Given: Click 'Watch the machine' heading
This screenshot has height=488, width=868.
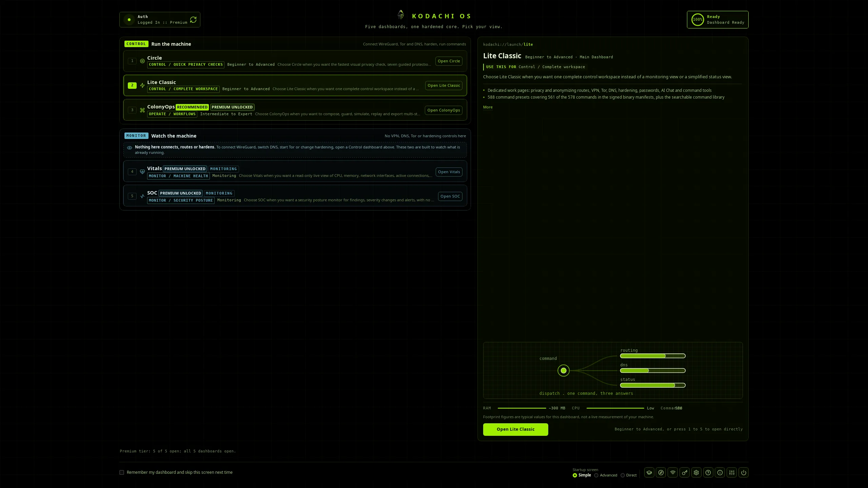Looking at the screenshot, I should (x=174, y=136).
